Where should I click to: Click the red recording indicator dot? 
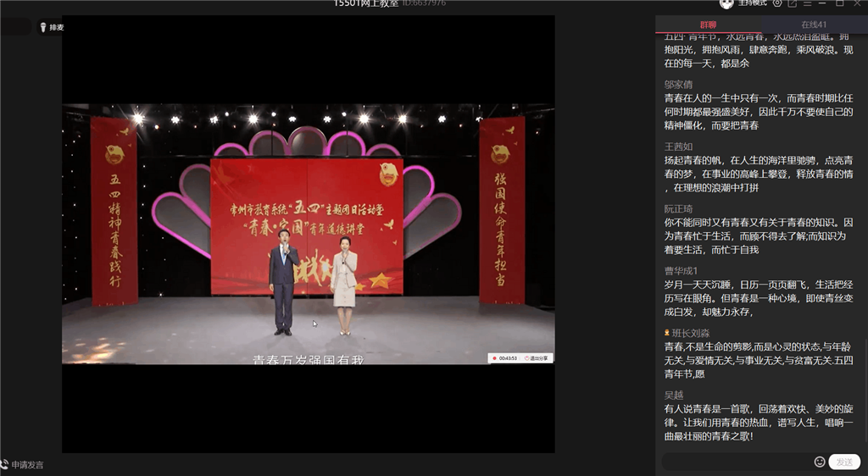click(x=494, y=358)
